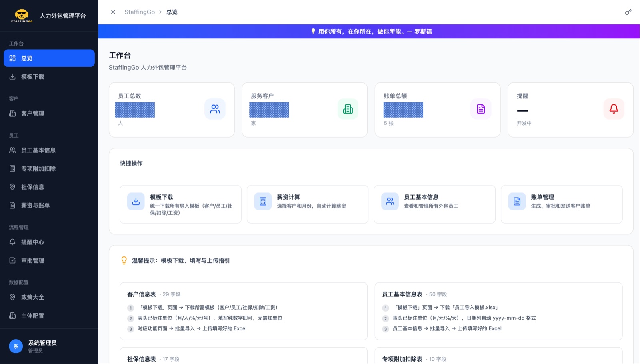The image size is (640, 364).
Task: Click the 温馨提示 lightbulb icon
Action: [x=124, y=260]
